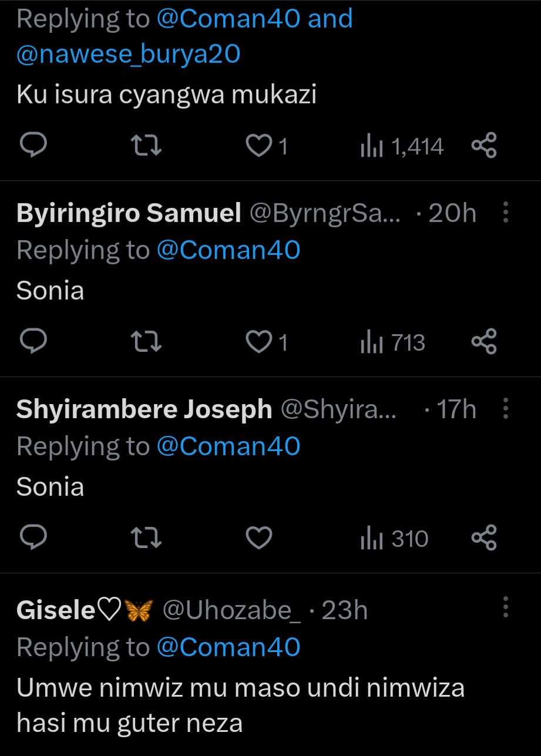Open Shyirambere Joseph's profile name
The image size is (541, 756).
(144, 409)
